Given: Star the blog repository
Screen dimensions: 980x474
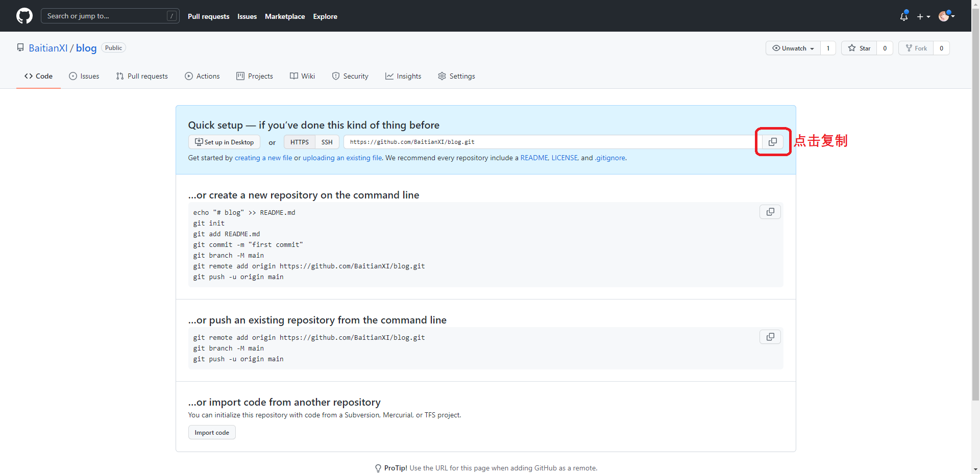Looking at the screenshot, I should [x=860, y=48].
